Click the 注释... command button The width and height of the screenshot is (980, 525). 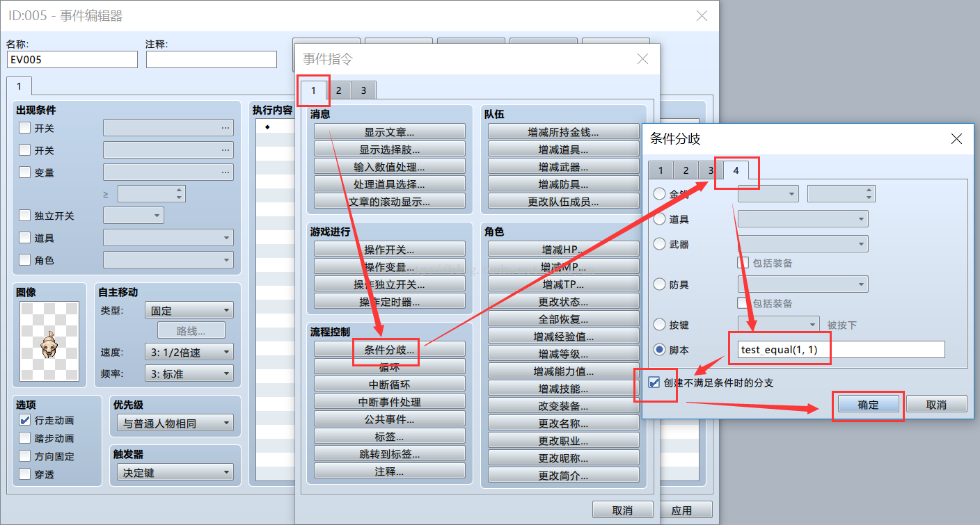click(390, 471)
